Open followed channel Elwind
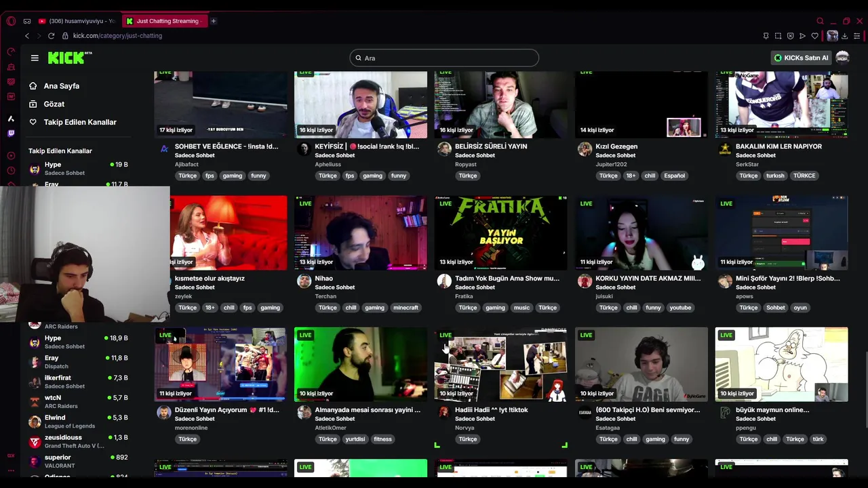The height and width of the screenshot is (488, 868). pyautogui.click(x=78, y=422)
